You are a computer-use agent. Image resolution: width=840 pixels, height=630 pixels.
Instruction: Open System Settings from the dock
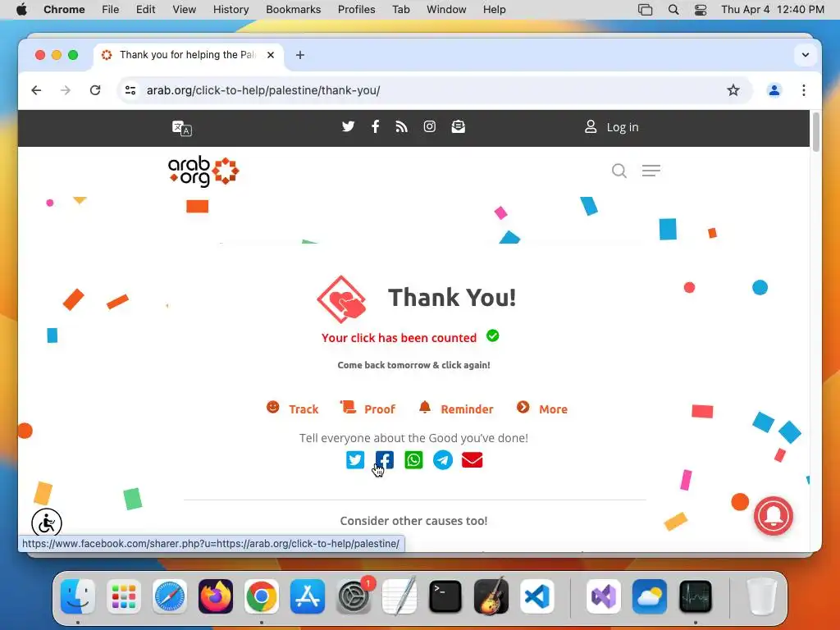(354, 596)
